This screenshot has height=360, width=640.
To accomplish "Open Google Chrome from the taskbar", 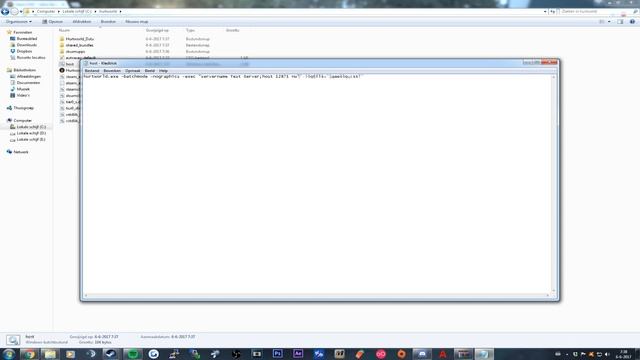I will coord(29,354).
